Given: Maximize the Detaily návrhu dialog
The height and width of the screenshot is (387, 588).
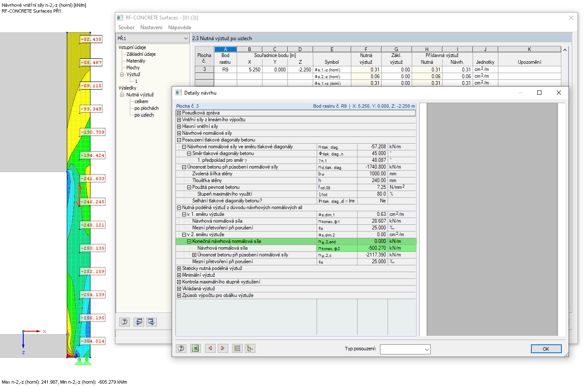Looking at the screenshot, I should point(539,93).
